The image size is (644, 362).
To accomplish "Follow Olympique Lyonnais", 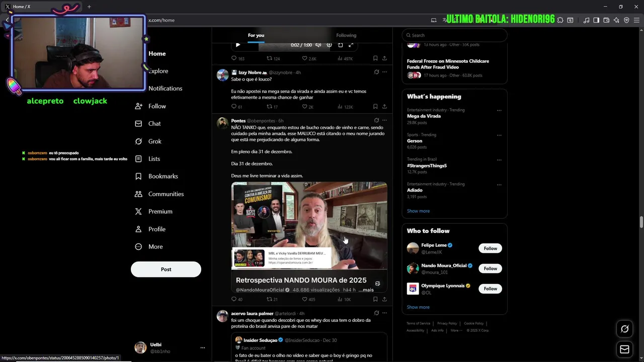I will click(490, 289).
